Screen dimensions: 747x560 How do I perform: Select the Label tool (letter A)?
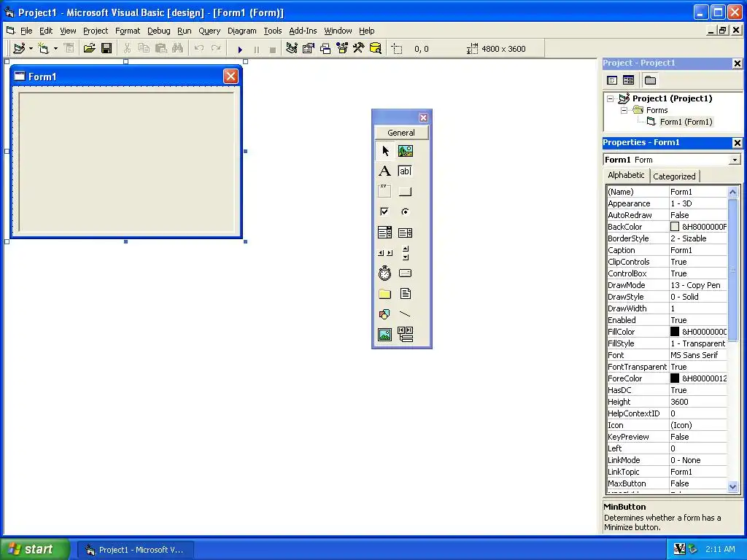(x=385, y=171)
